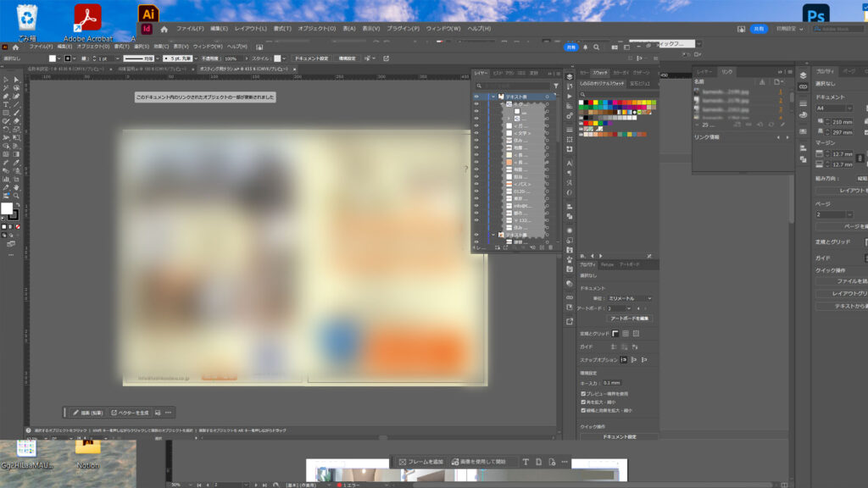Open the Photoshop desktop shortcut
The image size is (868, 488).
click(815, 14)
